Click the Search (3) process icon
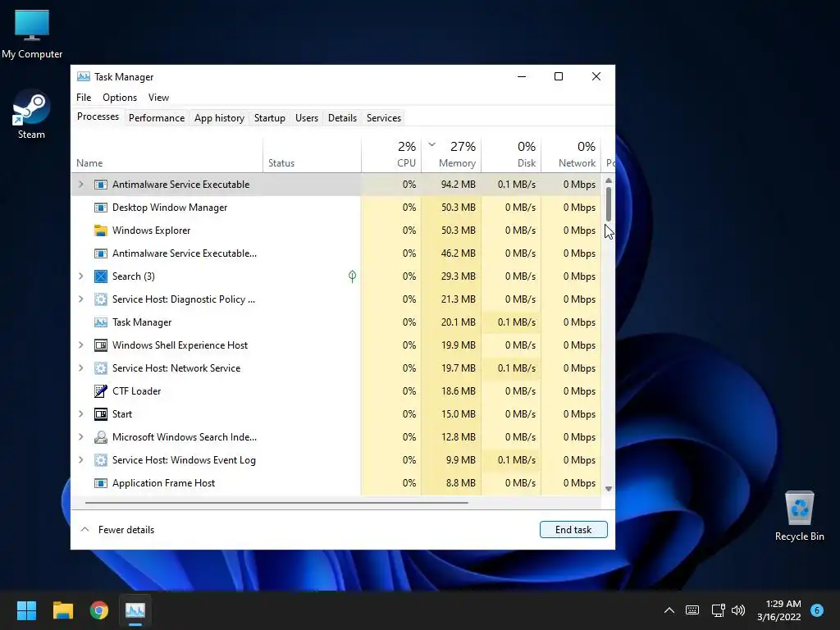 tap(101, 276)
